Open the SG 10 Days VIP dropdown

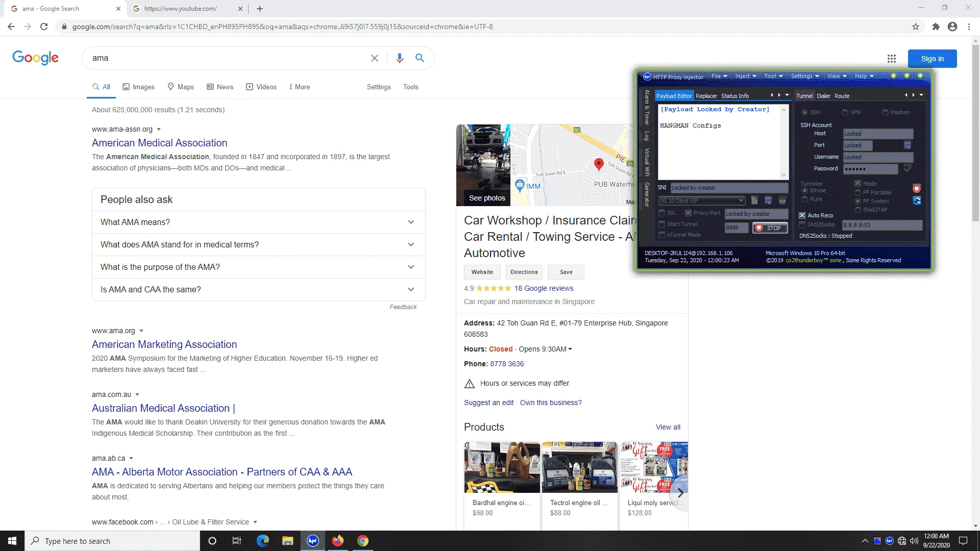point(702,201)
